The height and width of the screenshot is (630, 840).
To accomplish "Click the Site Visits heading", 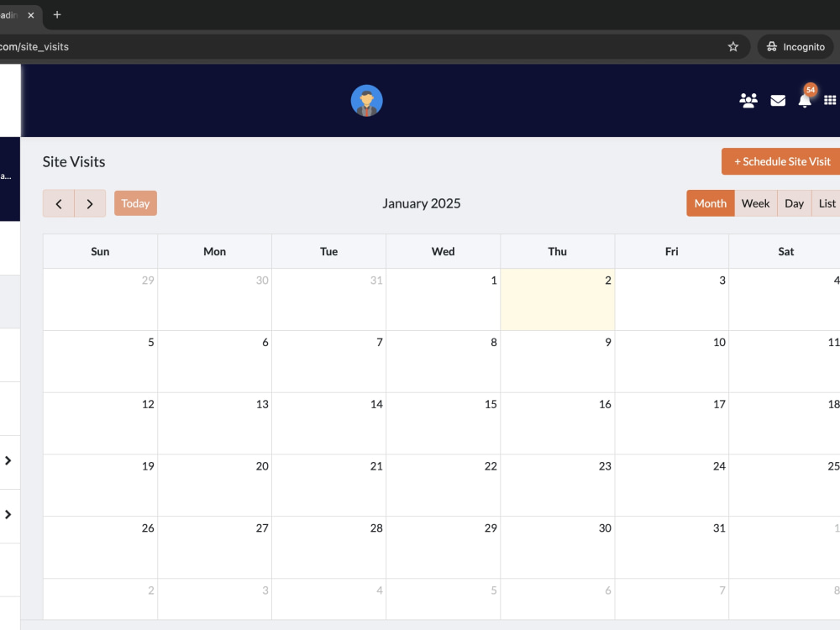I will pos(74,162).
